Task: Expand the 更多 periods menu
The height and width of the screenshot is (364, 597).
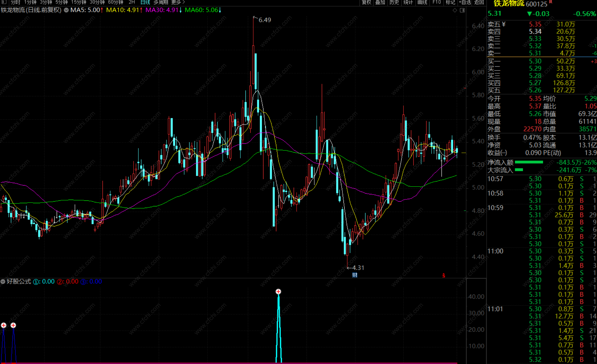Action: click(178, 2)
